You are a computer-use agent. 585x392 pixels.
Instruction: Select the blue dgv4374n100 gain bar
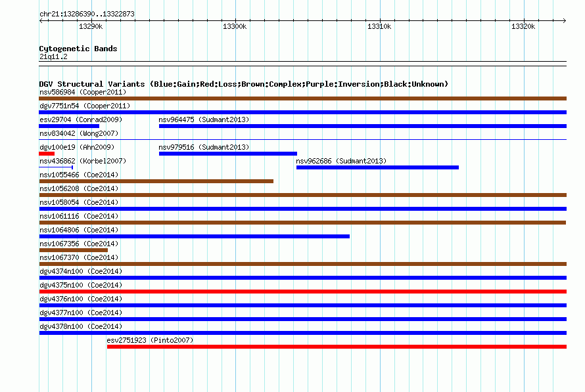[302, 278]
